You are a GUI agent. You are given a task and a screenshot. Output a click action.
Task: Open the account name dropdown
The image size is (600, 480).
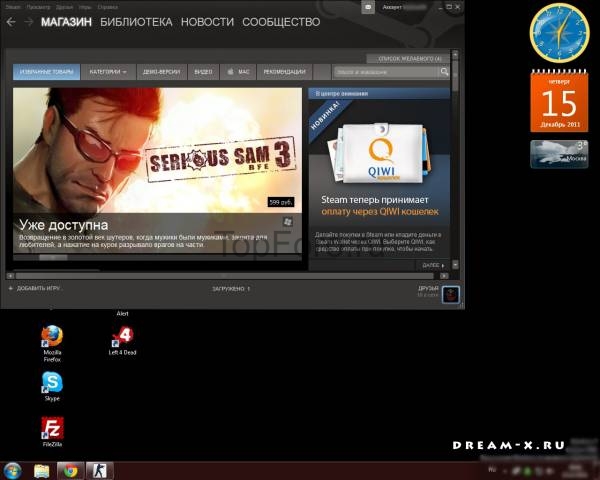pyautogui.click(x=404, y=7)
